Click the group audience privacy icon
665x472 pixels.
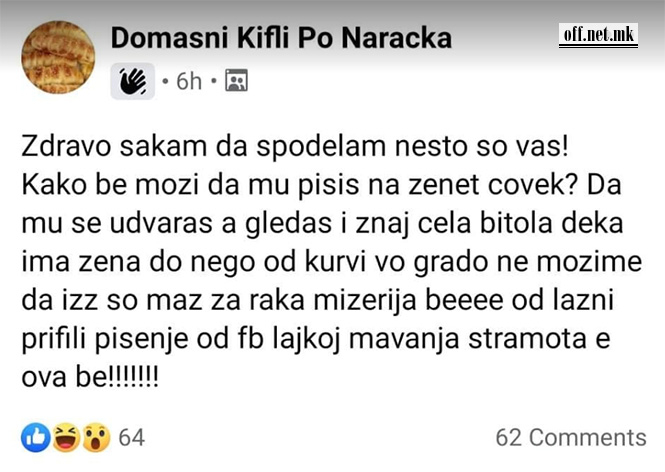(x=236, y=81)
